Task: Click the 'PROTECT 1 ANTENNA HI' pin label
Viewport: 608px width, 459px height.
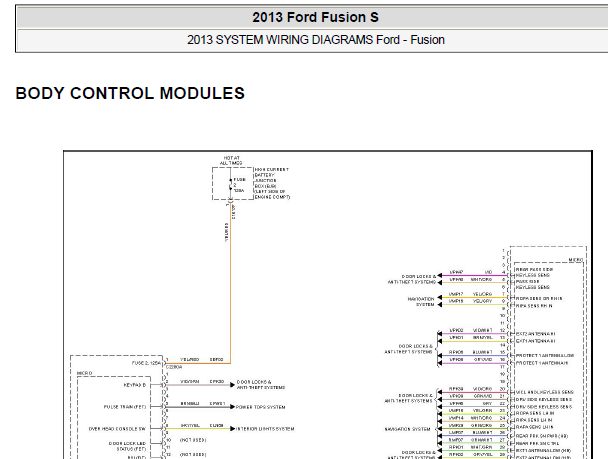Action: point(542,363)
